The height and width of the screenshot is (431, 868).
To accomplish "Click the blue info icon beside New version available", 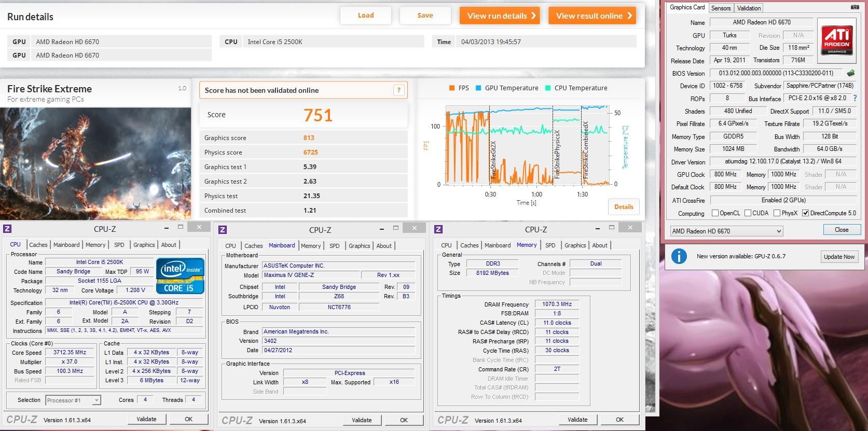I will point(679,256).
